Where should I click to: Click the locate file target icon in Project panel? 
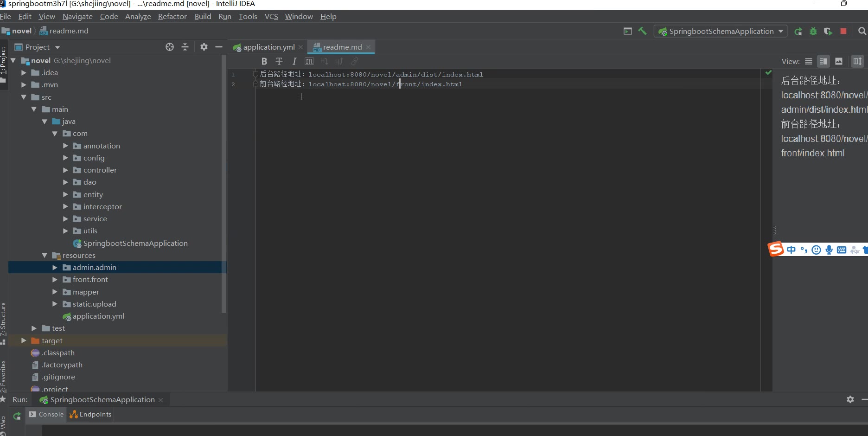click(170, 47)
